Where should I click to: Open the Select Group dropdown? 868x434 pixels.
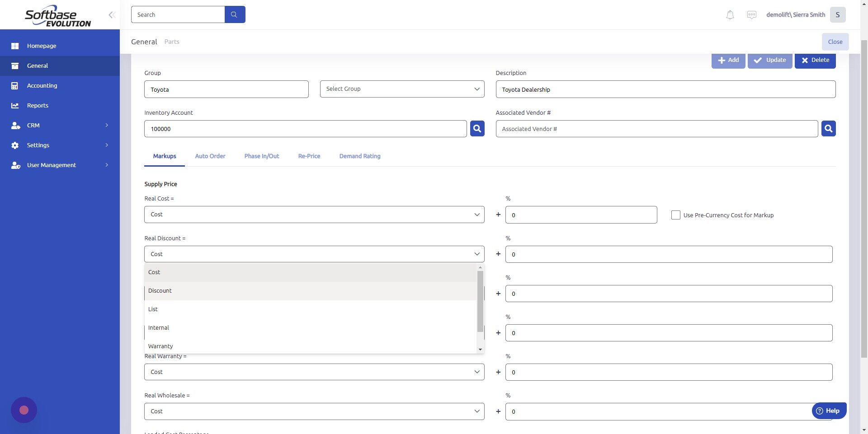coord(402,89)
